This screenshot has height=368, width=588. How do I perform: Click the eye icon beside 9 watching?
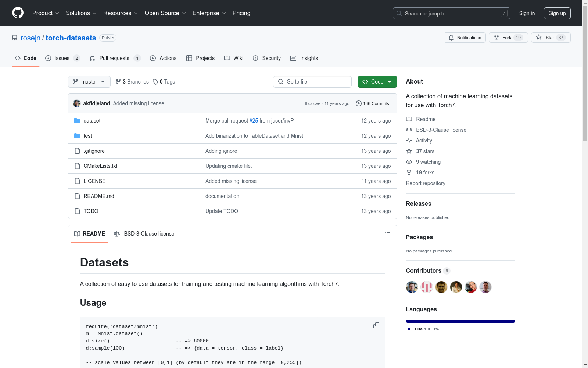pyautogui.click(x=409, y=162)
